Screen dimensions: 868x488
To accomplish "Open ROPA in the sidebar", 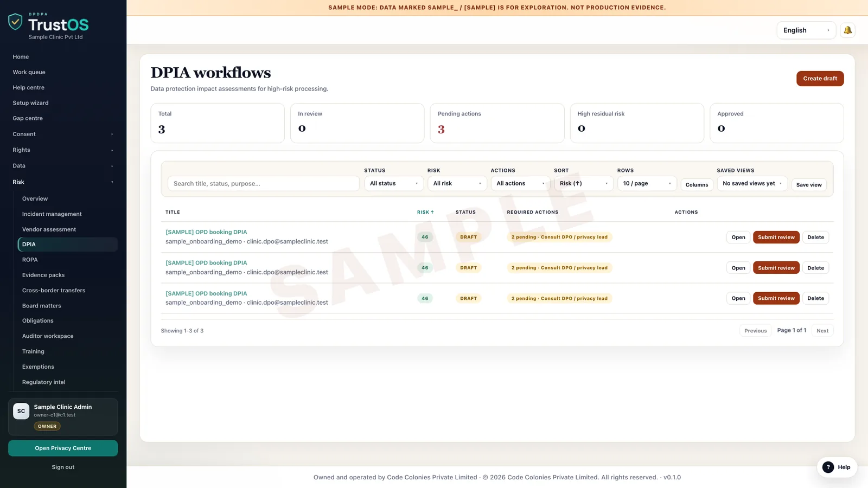I will (x=30, y=260).
